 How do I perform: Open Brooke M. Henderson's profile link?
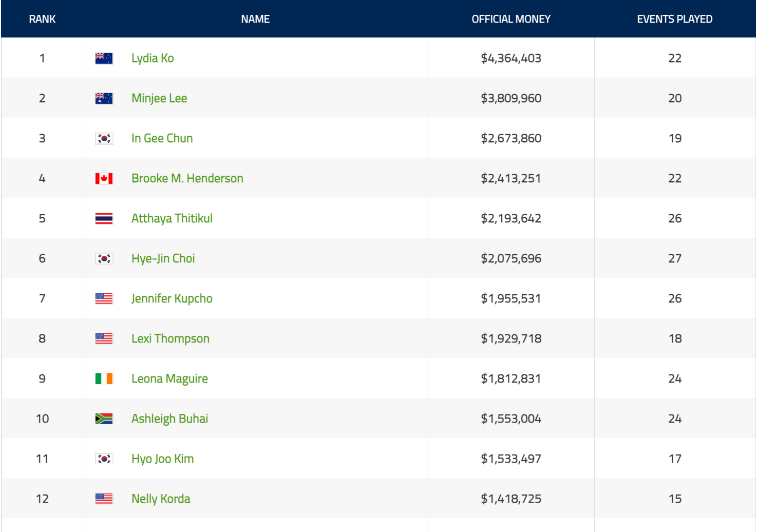click(x=187, y=178)
